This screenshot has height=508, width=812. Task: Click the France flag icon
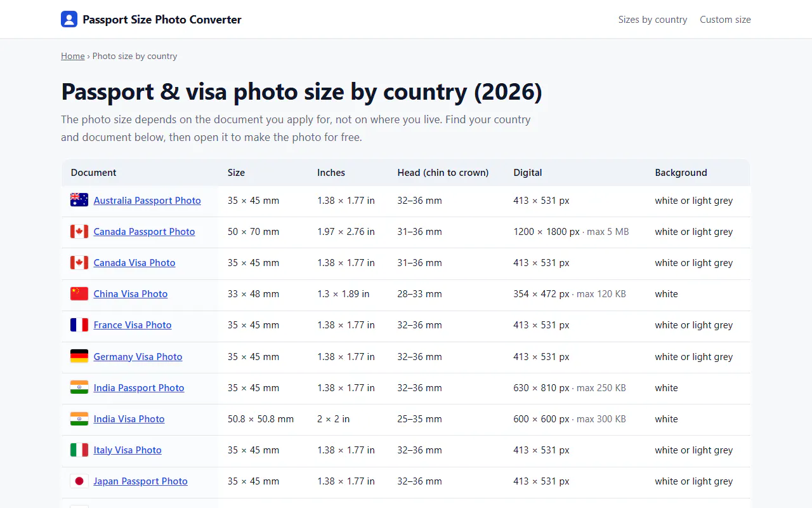(x=79, y=324)
